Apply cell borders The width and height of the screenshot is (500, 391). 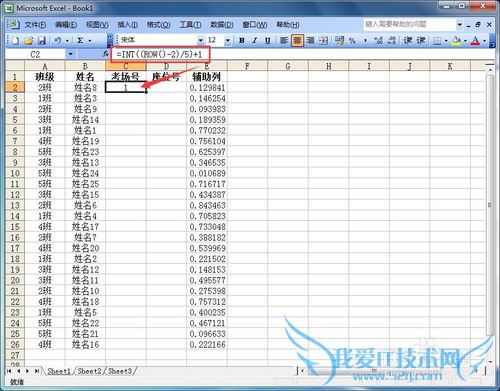click(437, 41)
